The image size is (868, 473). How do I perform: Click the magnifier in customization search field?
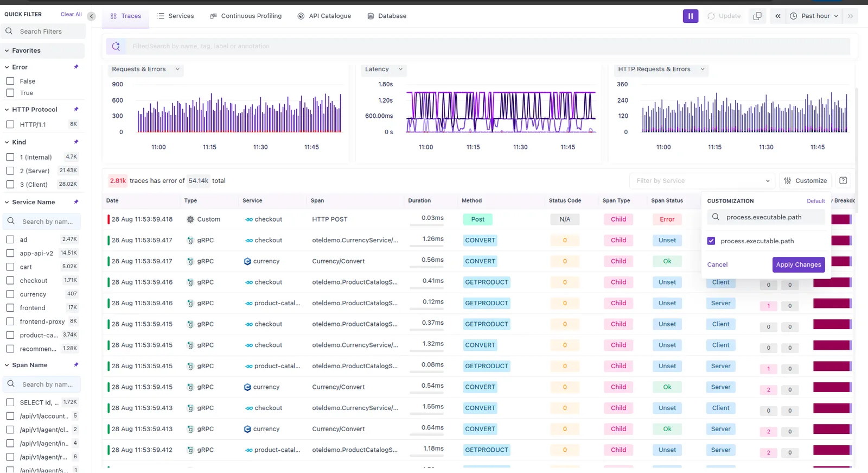point(716,217)
